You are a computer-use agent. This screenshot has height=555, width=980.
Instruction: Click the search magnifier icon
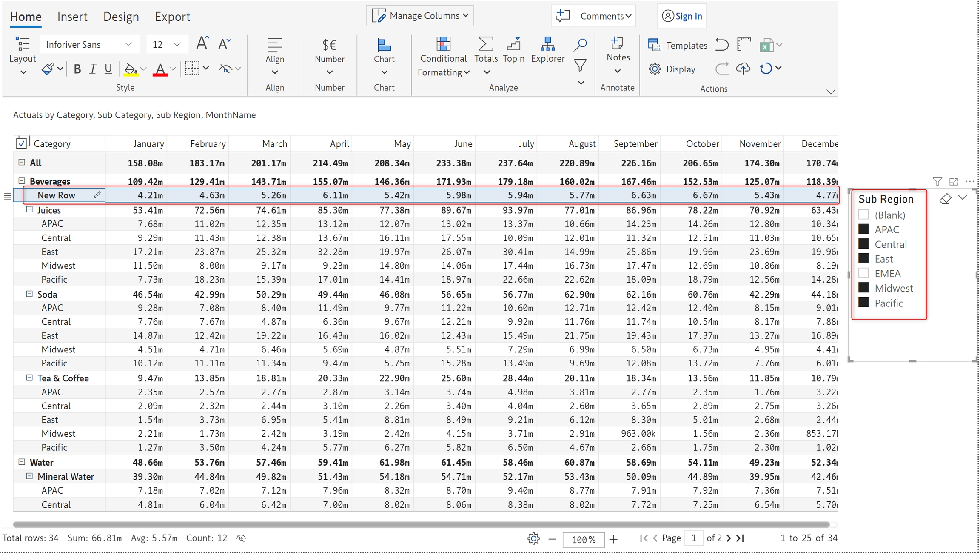[x=580, y=45]
